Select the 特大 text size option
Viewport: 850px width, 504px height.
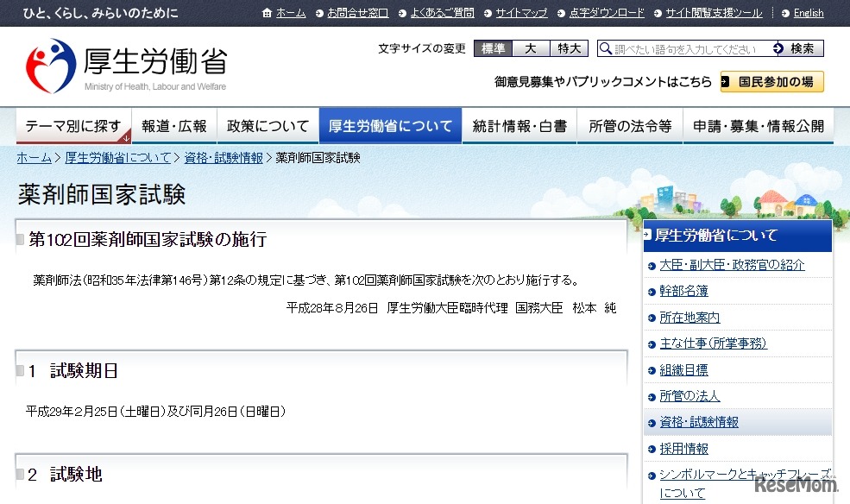567,48
